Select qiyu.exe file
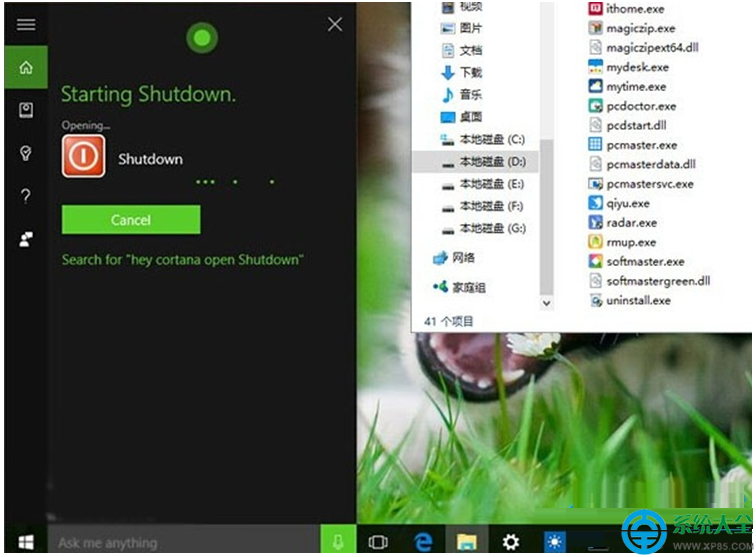756x557 pixels. tap(619, 204)
